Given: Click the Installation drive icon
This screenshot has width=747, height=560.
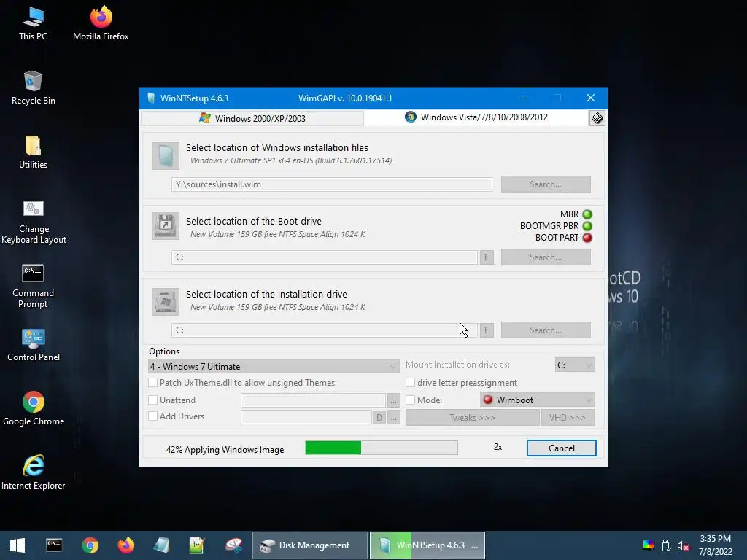Looking at the screenshot, I should 166,301.
